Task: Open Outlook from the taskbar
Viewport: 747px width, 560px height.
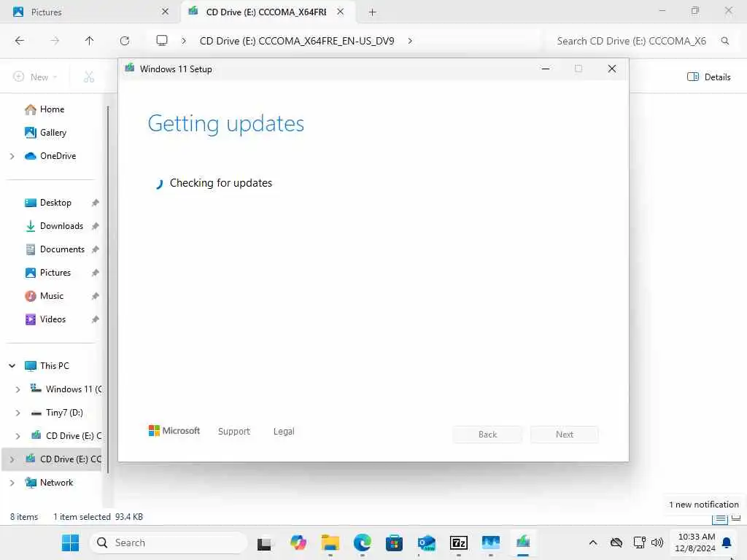Action: (426, 542)
